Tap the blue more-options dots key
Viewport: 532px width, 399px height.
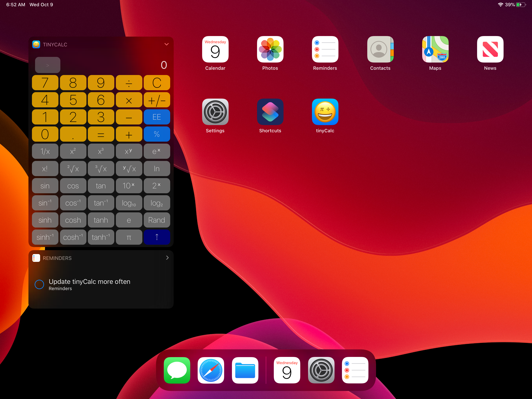pyautogui.click(x=157, y=237)
